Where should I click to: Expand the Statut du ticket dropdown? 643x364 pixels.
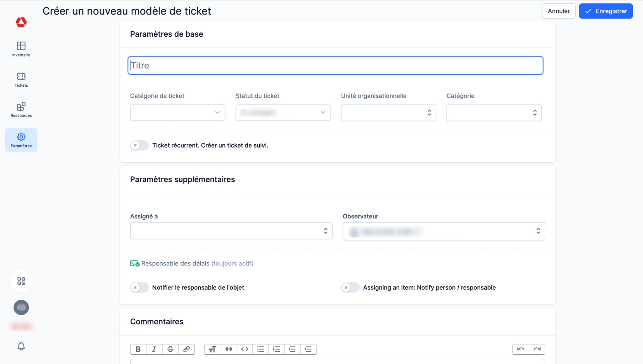[283, 112]
